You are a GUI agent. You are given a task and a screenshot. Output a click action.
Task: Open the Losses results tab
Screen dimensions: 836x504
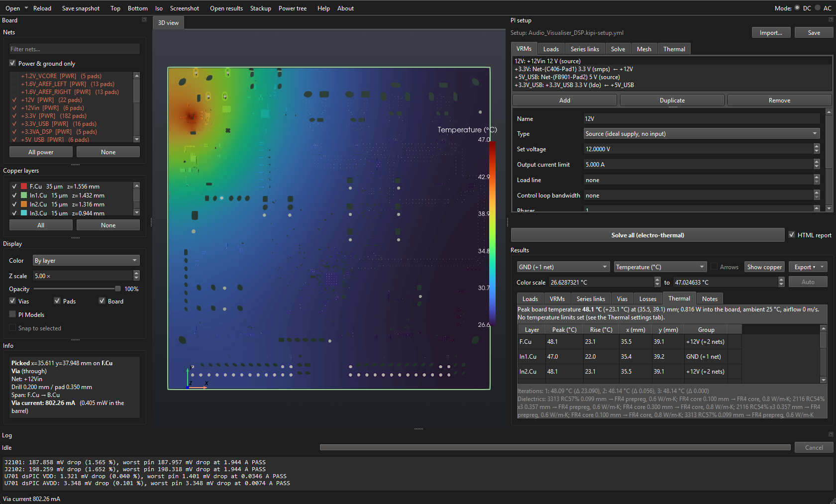[x=647, y=299]
